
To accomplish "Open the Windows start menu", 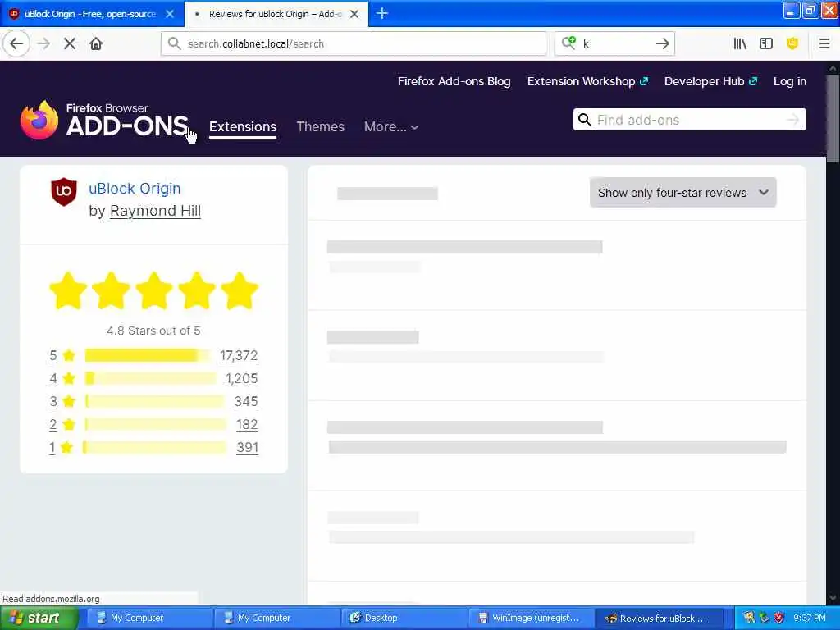I will [x=39, y=618].
